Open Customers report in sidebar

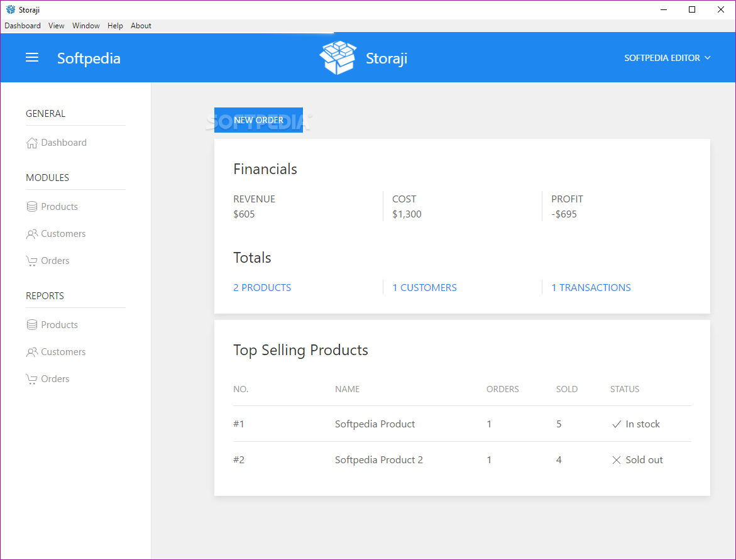(x=56, y=352)
